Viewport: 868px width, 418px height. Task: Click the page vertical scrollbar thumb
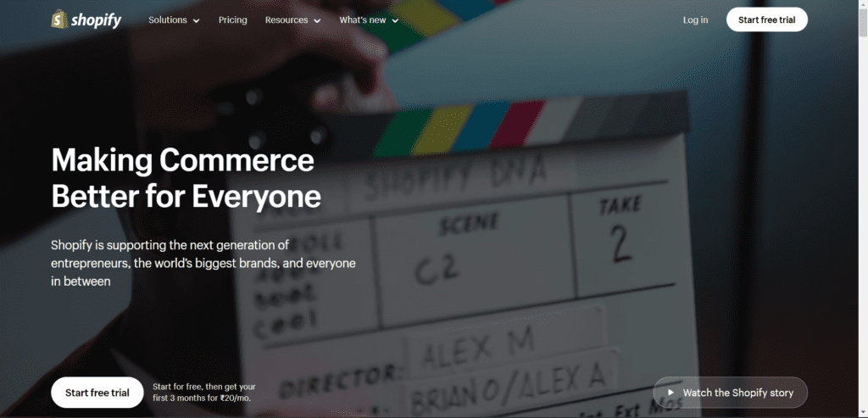863,21
